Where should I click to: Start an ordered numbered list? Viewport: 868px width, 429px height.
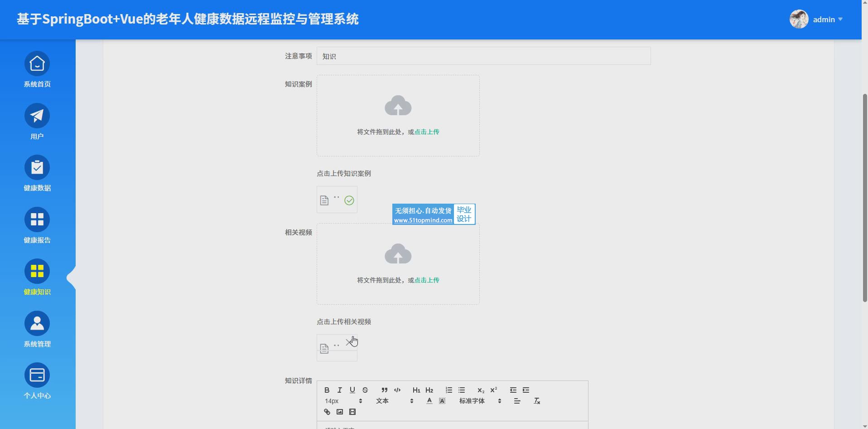pos(448,390)
